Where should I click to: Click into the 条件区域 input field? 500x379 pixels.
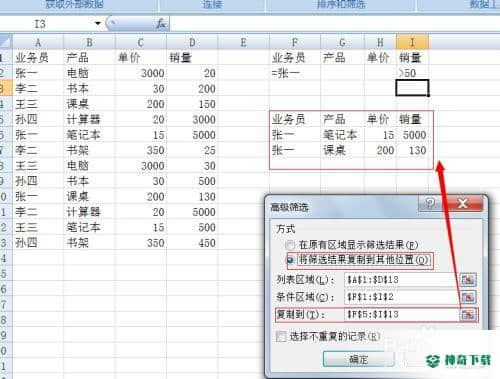point(402,297)
